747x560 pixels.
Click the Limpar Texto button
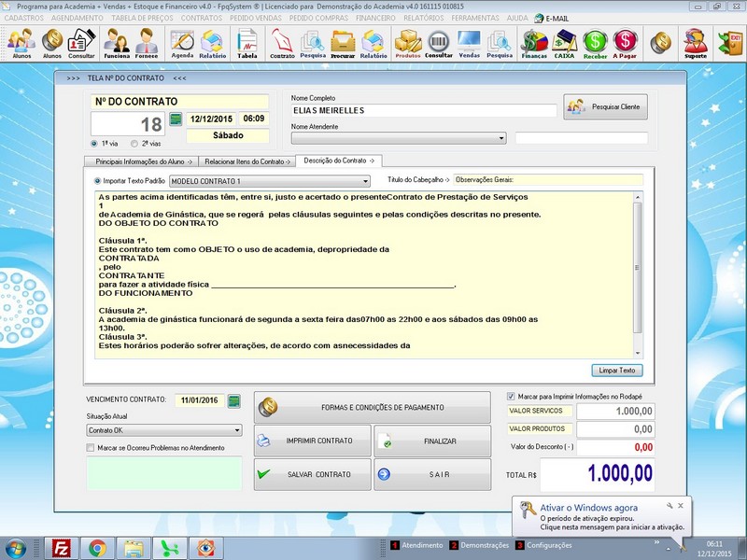point(617,371)
